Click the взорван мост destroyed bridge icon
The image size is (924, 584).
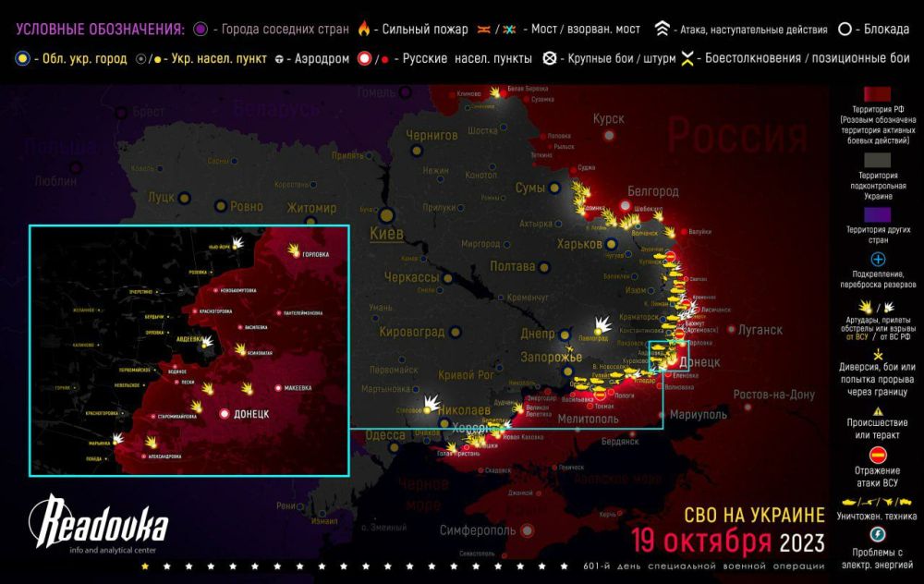(509, 29)
